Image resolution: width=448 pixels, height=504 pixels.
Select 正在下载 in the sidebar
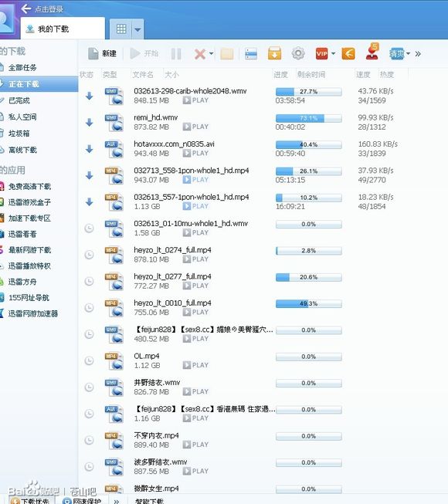click(39, 84)
